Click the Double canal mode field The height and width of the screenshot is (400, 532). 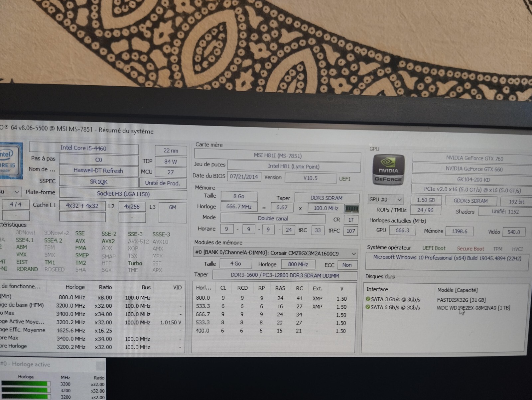(x=273, y=218)
